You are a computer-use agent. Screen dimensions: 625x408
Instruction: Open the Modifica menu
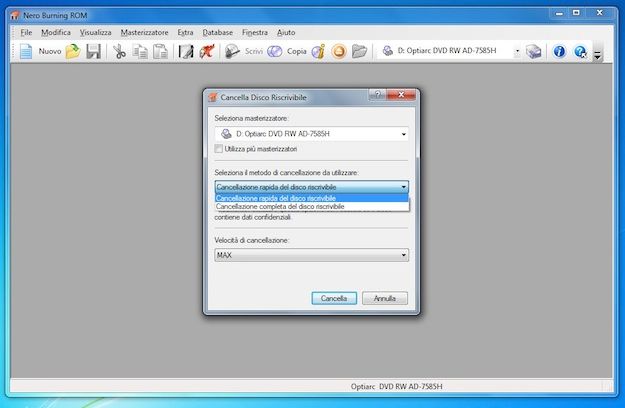(56, 33)
